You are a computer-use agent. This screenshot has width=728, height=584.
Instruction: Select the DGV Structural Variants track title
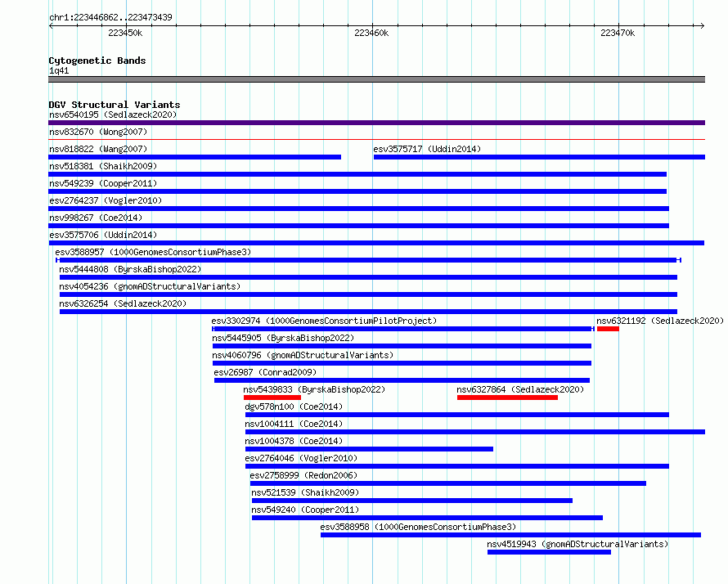[115, 105]
